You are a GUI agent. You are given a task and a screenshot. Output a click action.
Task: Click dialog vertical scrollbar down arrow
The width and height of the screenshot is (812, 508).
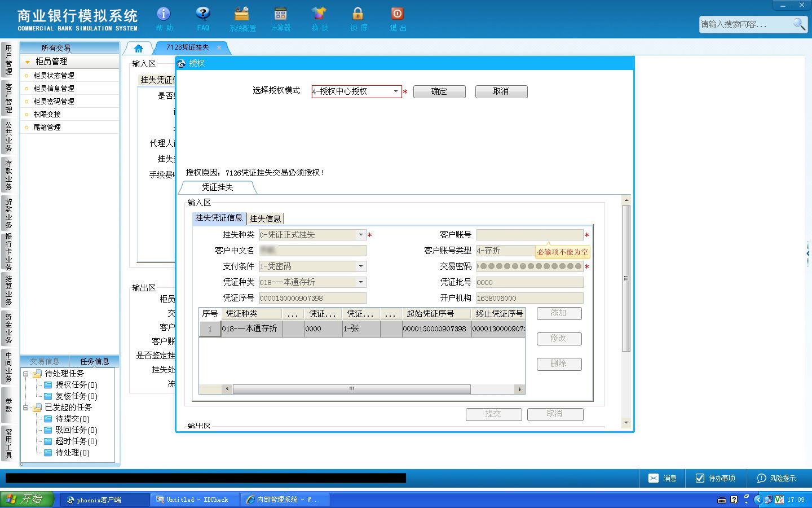point(626,423)
